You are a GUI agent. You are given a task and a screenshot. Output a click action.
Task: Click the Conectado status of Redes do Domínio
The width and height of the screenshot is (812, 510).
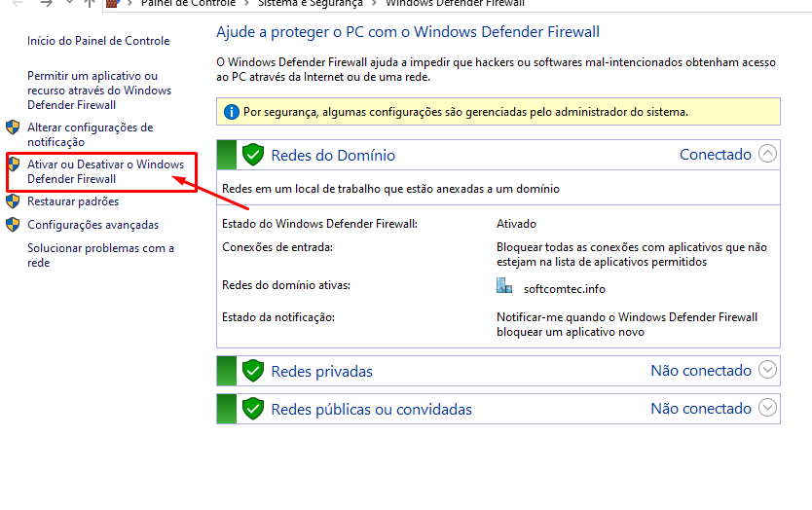(x=715, y=154)
